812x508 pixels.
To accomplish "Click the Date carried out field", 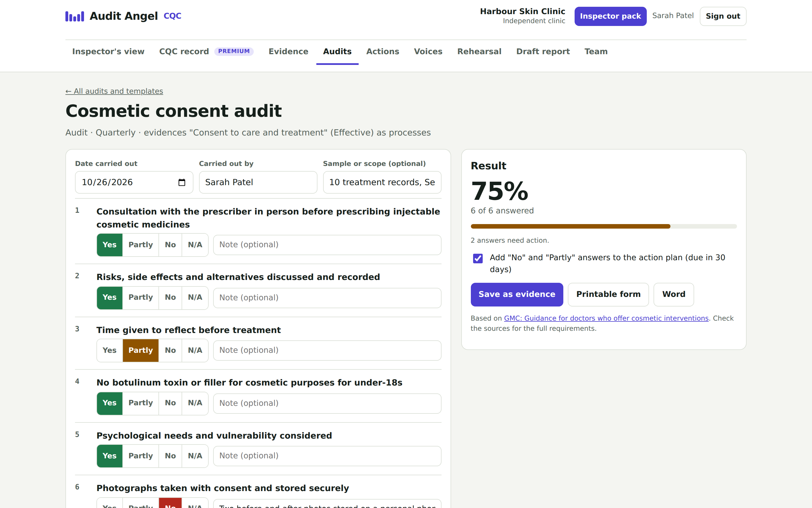I will click(x=134, y=182).
